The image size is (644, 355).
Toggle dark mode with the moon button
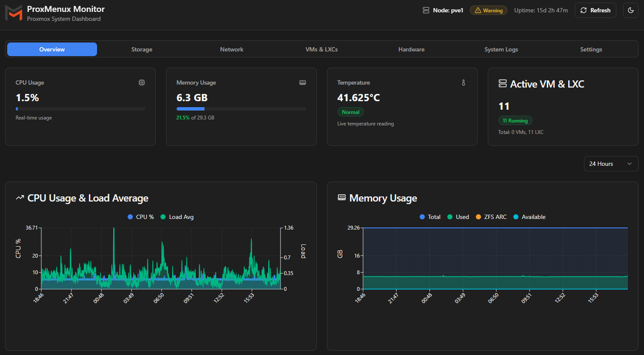(631, 10)
